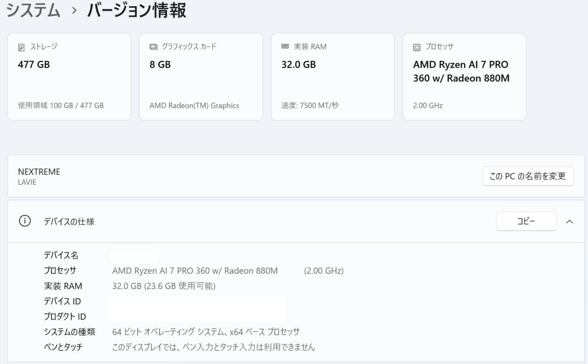Click the storage drive icon
This screenshot has height=364, width=588.
coord(21,48)
